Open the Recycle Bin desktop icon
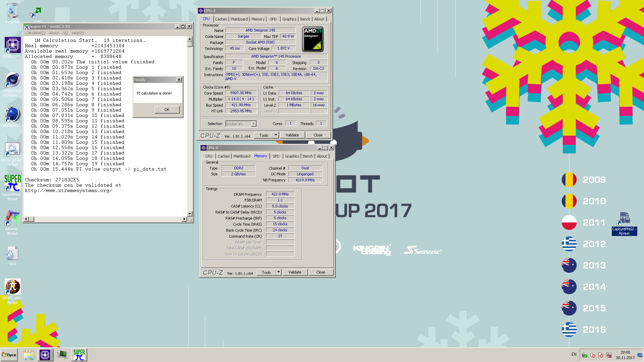This screenshot has width=644, height=362. tap(12, 13)
